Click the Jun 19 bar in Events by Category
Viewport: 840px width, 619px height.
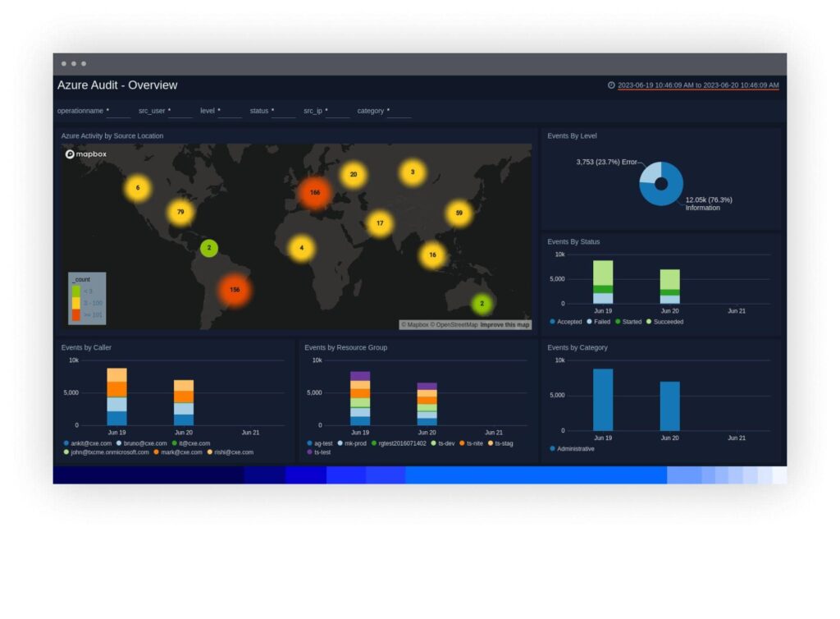click(603, 400)
